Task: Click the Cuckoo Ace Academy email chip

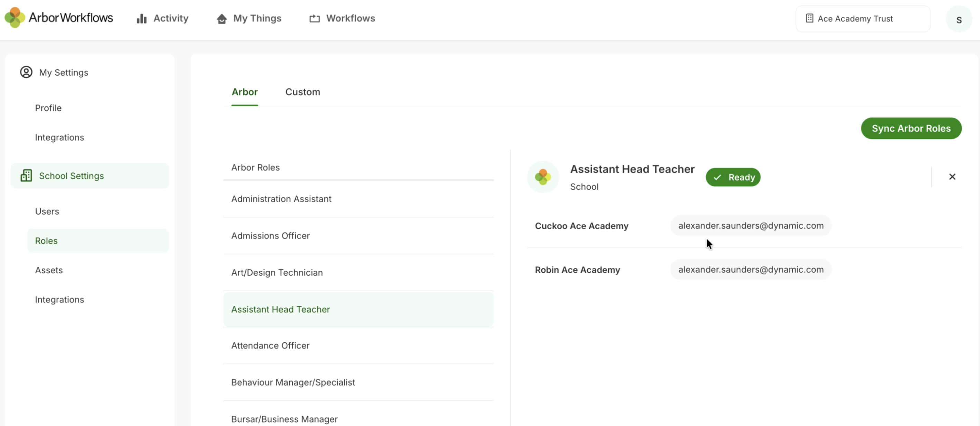Action: (751, 226)
